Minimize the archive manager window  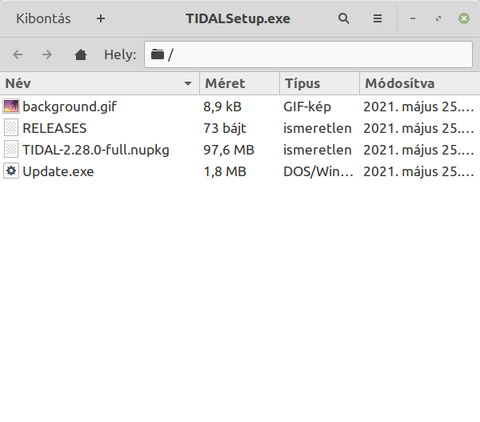[x=413, y=18]
